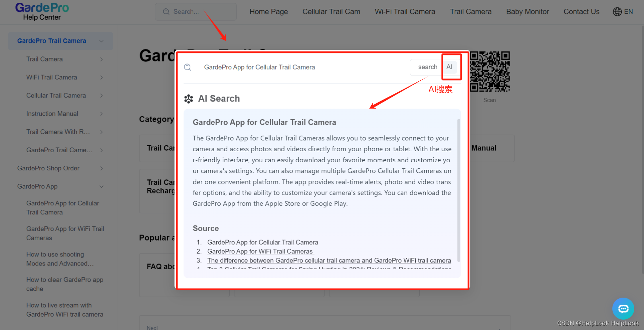This screenshot has width=644, height=330.
Task: Click the Source heading in results
Action: pos(206,229)
